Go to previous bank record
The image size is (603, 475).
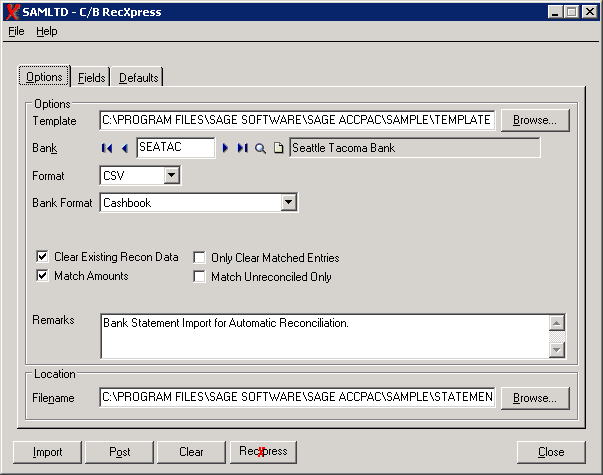point(125,148)
